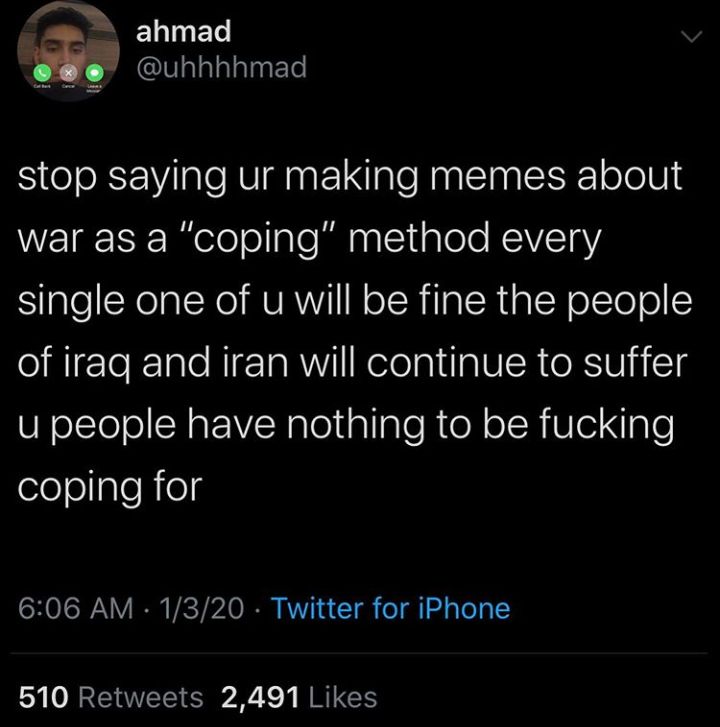Click tweet line starting 'stop saying ur'

pos(350,177)
